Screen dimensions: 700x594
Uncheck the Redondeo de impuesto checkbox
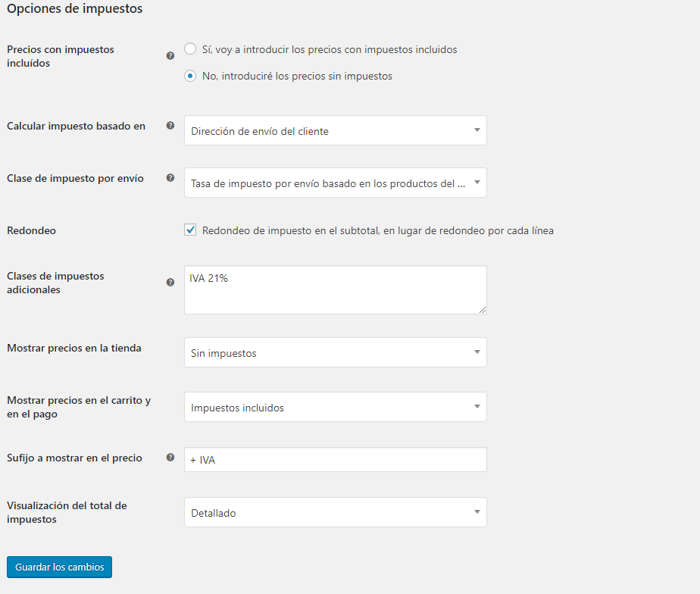(x=190, y=230)
